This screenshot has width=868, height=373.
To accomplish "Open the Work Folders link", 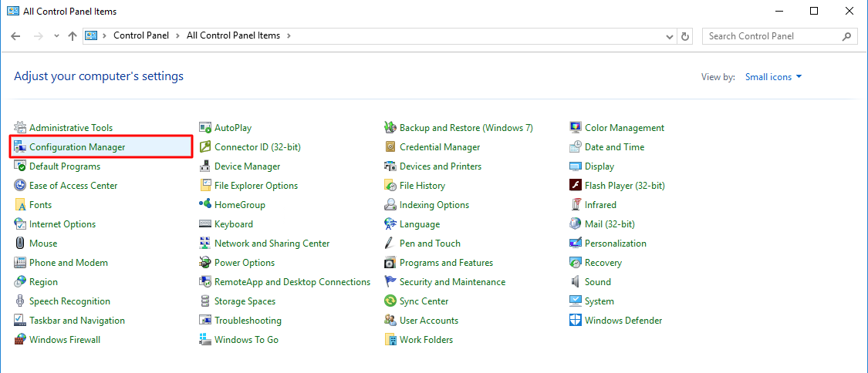I will click(426, 340).
